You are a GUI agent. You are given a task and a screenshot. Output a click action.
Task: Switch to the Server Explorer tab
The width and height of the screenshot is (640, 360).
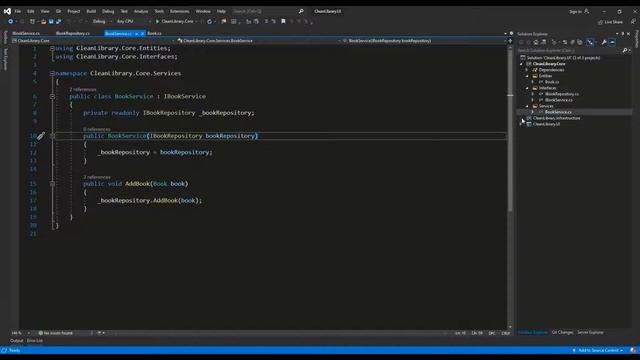click(590, 333)
